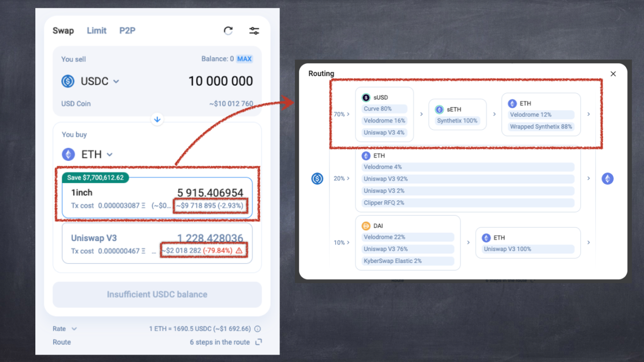
Task: Close the Routing dialog
Action: pos(613,74)
